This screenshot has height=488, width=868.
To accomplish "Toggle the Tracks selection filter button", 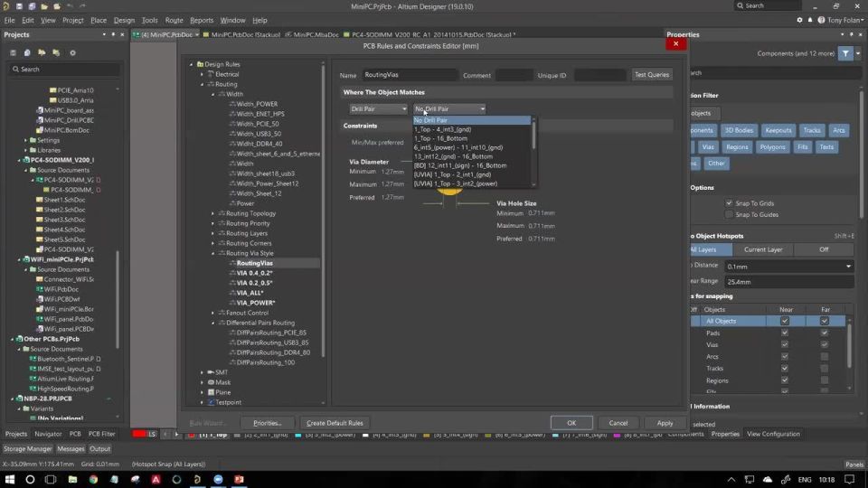I will pyautogui.click(x=812, y=130).
